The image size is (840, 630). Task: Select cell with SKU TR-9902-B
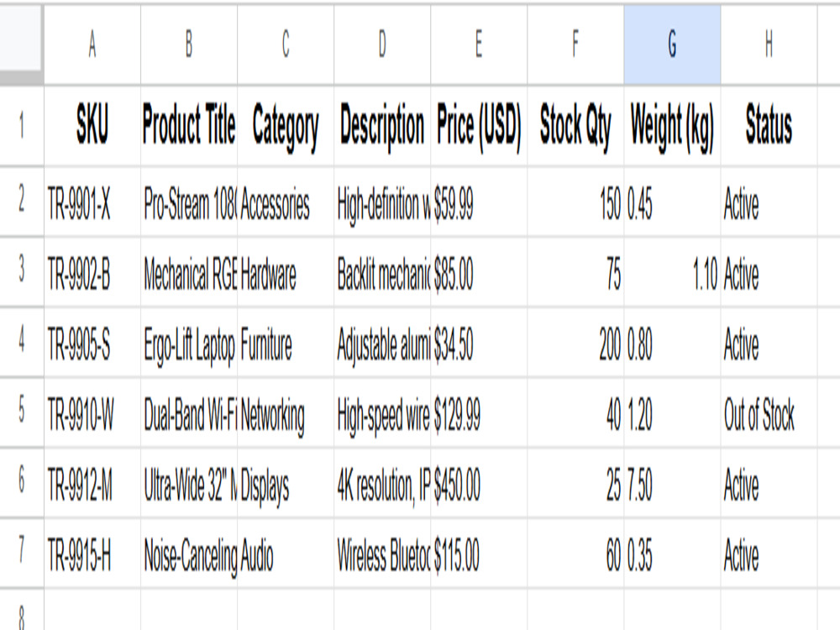pos(92,271)
